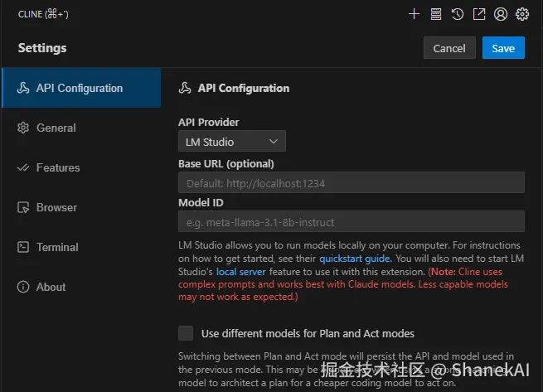Open the quickstart guide link
543x392 pixels.
(355, 259)
